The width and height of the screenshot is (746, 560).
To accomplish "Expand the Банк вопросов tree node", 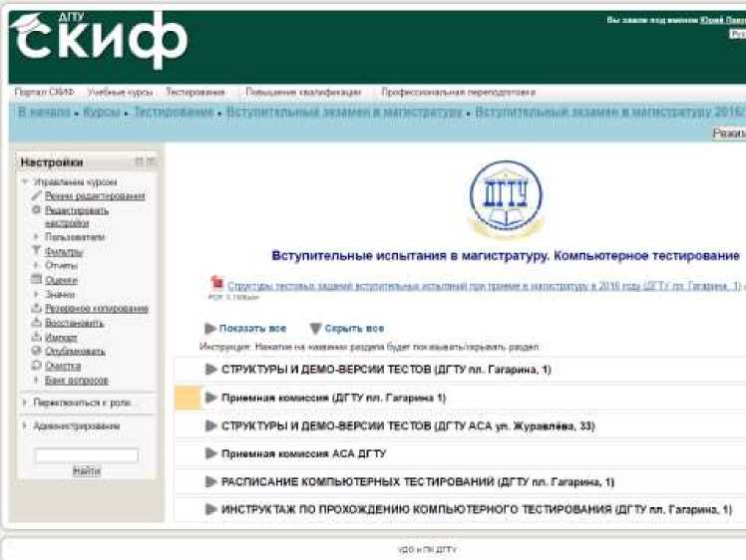I will coord(36,380).
